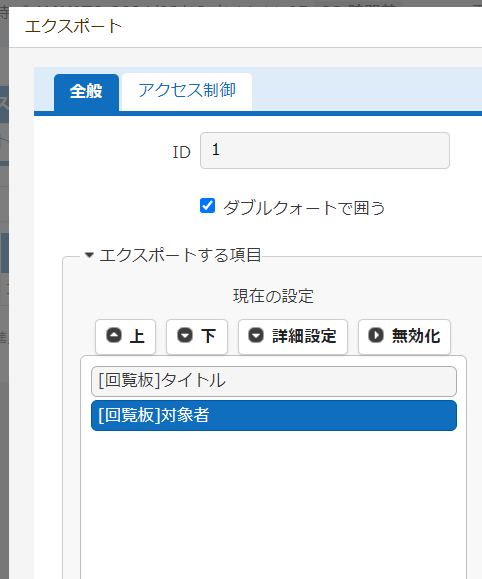Move item down with 下 button

tap(196, 336)
